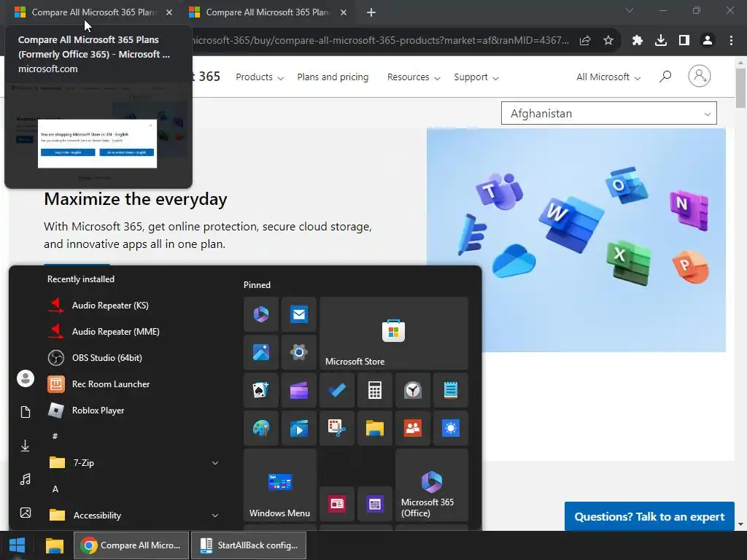The image size is (747, 560).
Task: Open the Microsoft To Do checkmark tile
Action: coord(337,390)
